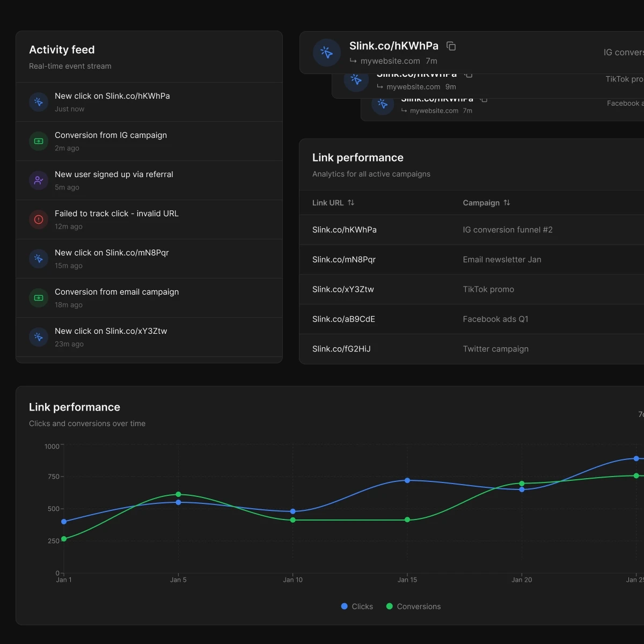
Task: Click the Jan 10 axis label
Action: click(x=292, y=580)
